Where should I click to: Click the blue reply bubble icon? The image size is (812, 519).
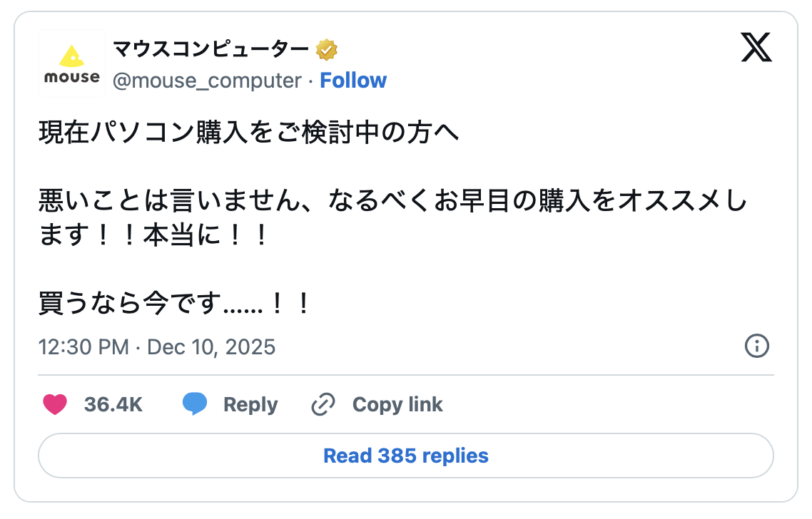(x=195, y=404)
